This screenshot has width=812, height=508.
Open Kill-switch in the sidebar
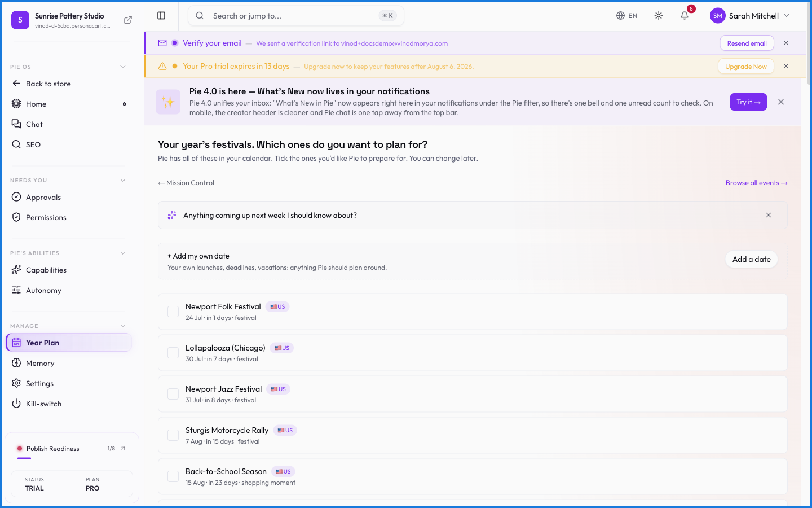(x=69, y=404)
